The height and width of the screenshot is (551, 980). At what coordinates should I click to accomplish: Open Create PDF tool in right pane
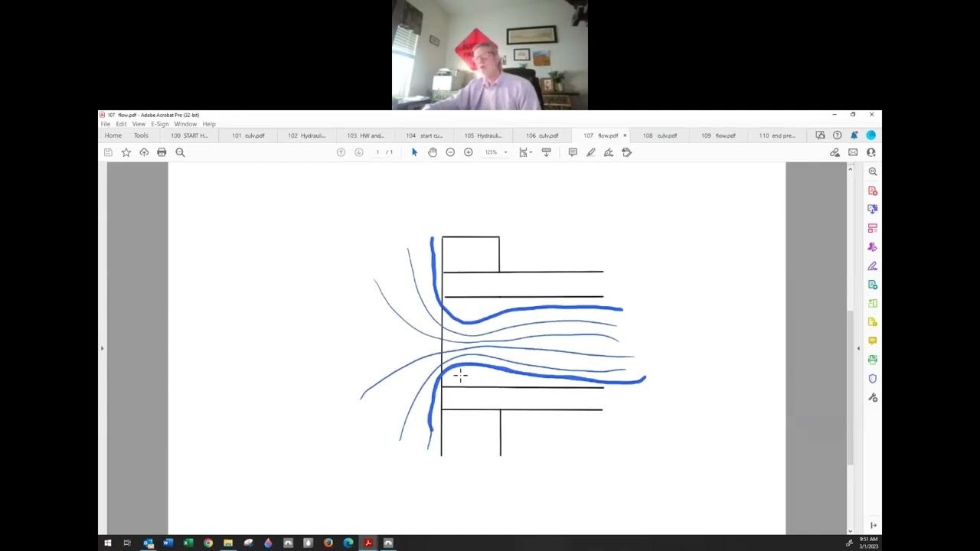(x=872, y=191)
